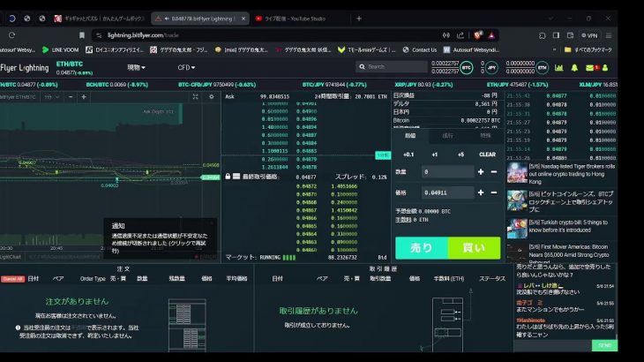The image size is (644, 362).
Task: Select ETH/BTC pair in the header
Action: click(x=70, y=64)
